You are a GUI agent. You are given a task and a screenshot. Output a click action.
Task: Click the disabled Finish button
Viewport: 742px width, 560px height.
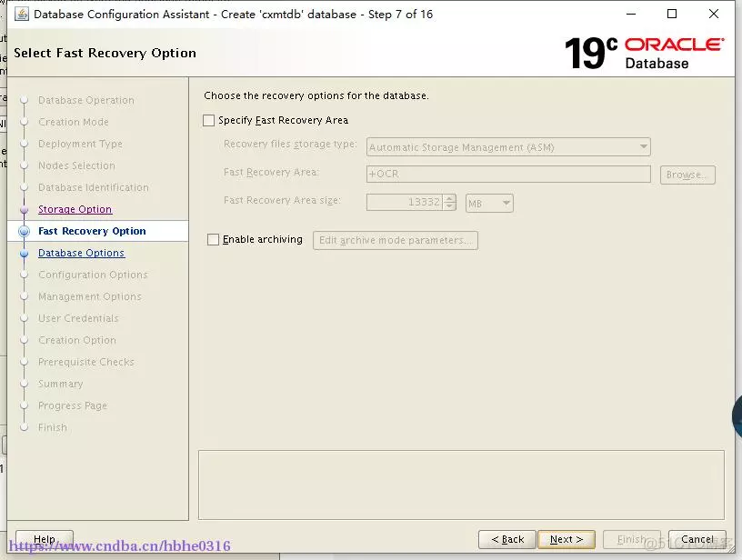tap(632, 539)
